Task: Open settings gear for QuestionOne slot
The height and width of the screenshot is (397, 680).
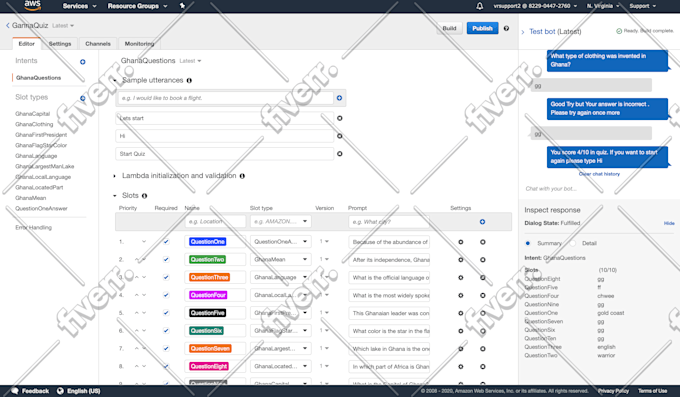Action: click(x=461, y=242)
